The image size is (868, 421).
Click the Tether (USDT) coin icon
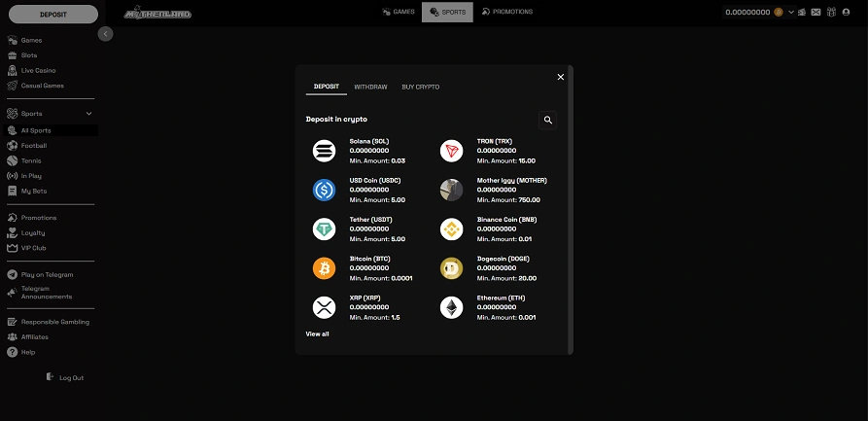coord(324,228)
